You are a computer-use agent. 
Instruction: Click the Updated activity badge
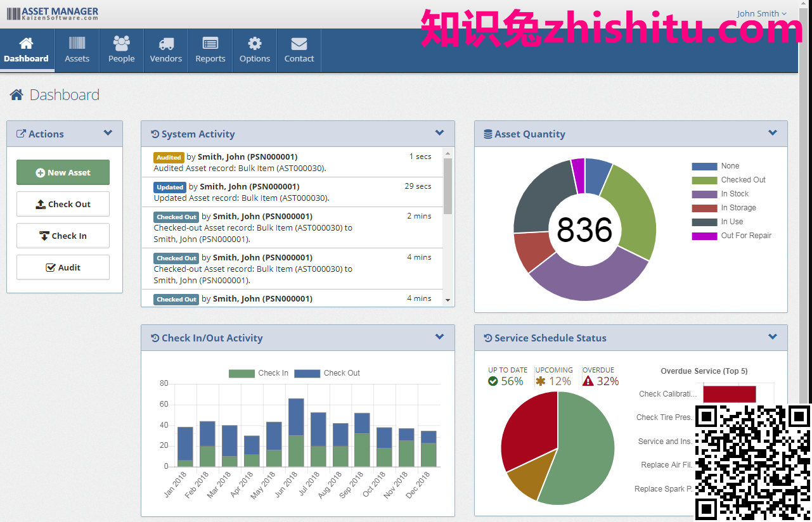170,187
